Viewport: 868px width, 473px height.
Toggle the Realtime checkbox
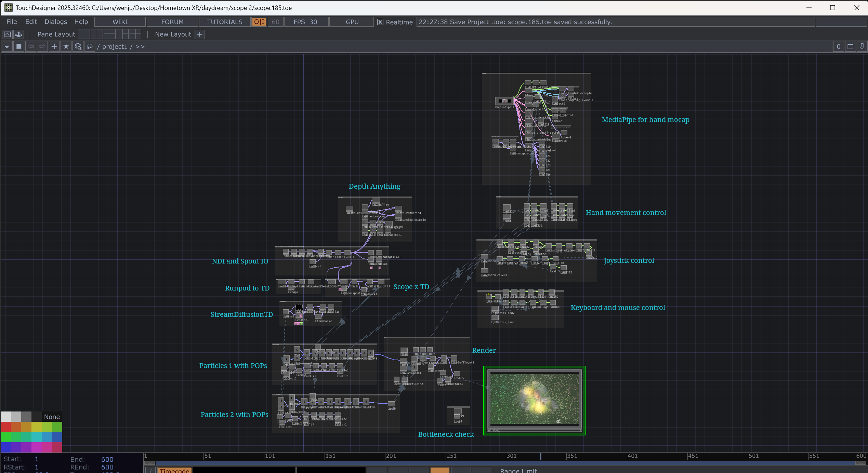pos(380,22)
